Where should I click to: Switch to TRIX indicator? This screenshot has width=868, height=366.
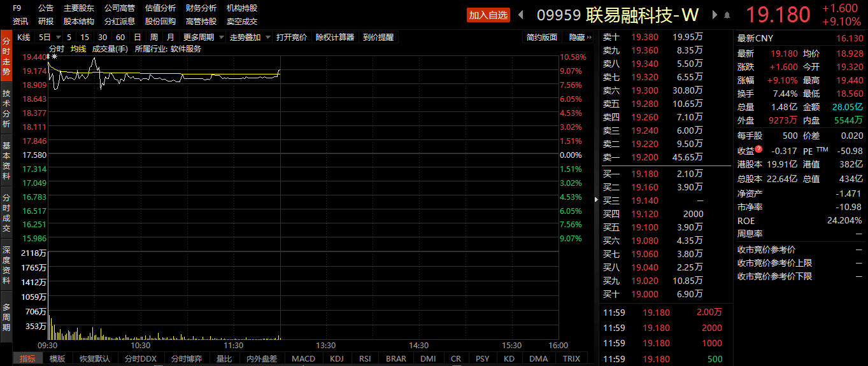(x=572, y=358)
